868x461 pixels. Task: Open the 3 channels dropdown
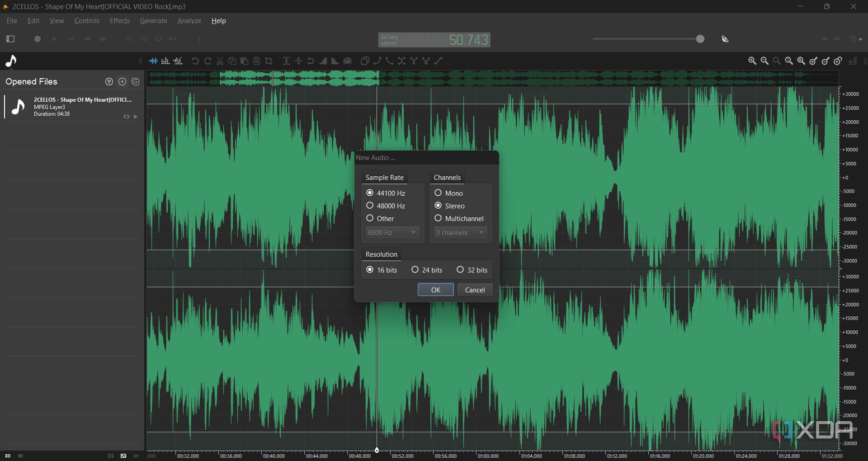tap(461, 232)
